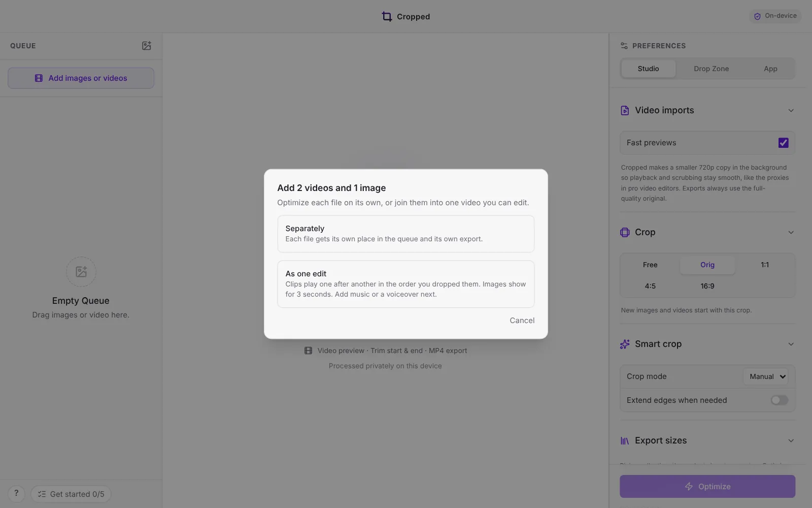Open the Get started 0/5 checklist
812x508 pixels.
pyautogui.click(x=71, y=494)
